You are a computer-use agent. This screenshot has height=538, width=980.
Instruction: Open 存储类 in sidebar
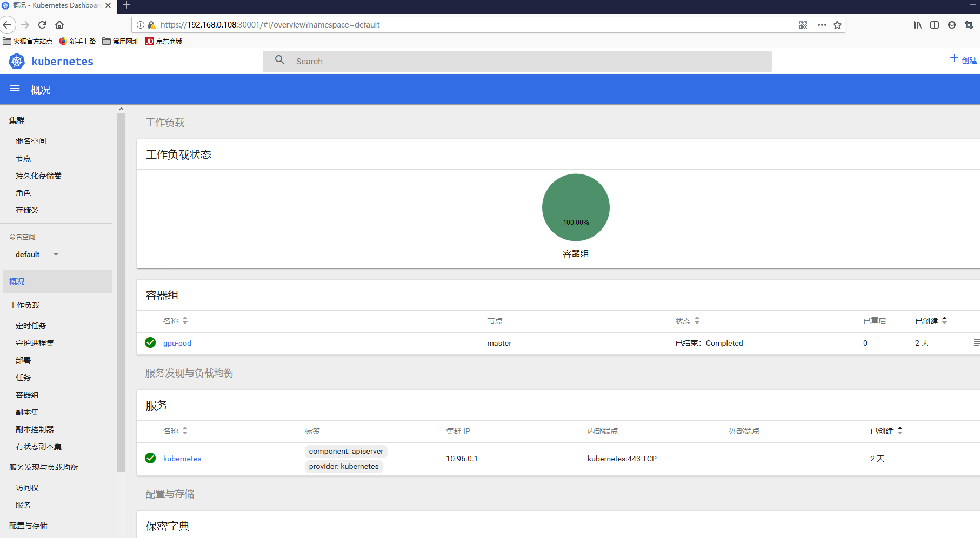[x=27, y=210]
